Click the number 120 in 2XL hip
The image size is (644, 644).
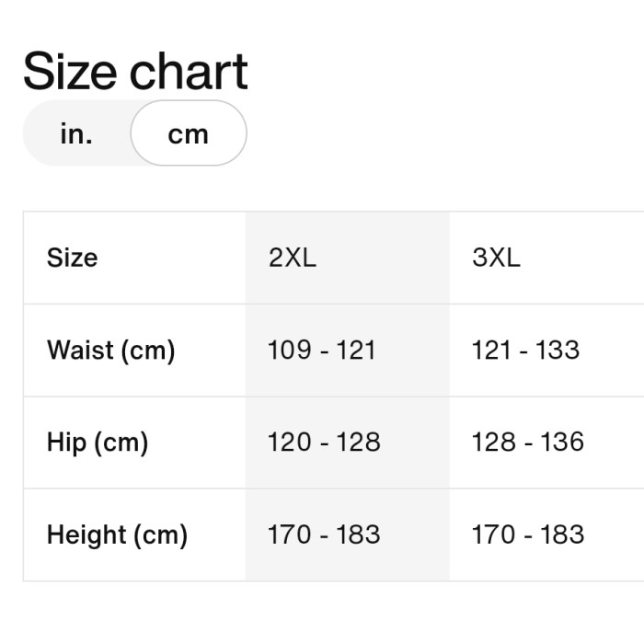point(289,442)
